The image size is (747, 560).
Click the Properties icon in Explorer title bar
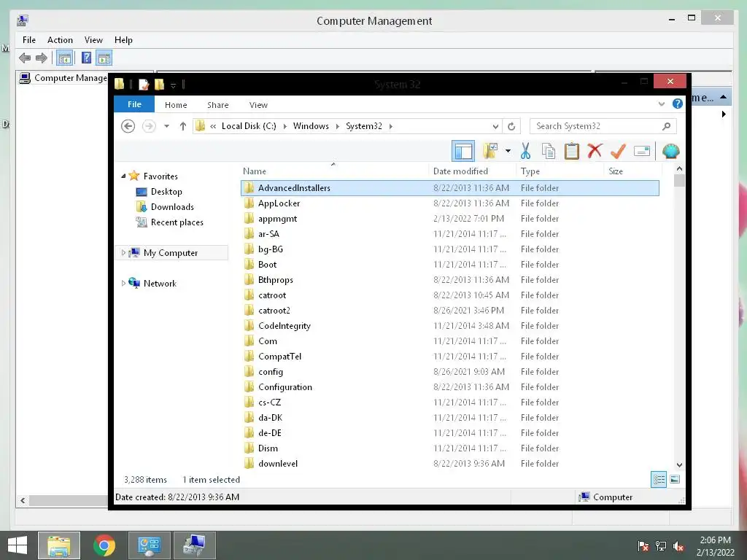point(144,85)
